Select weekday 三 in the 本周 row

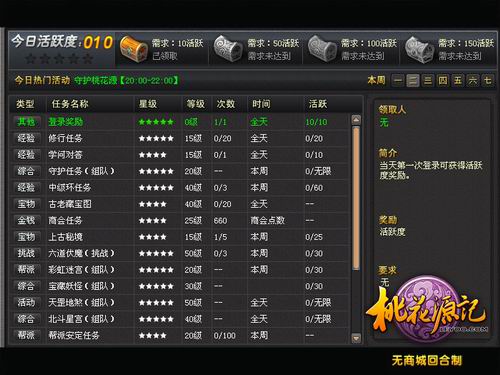click(428, 80)
